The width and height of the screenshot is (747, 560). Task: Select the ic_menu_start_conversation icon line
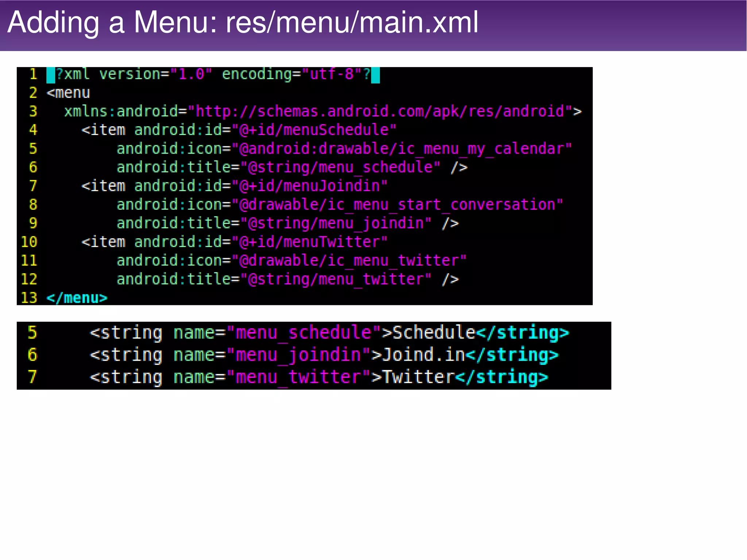tap(340, 205)
